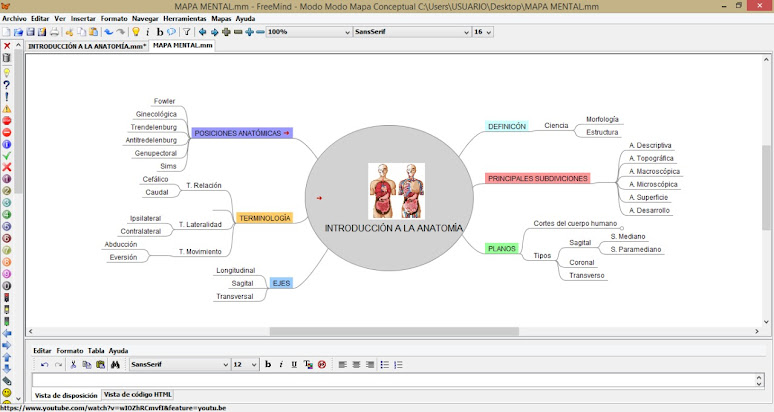Image resolution: width=774 pixels, height=412 pixels.
Task: Add question mark icon to node
Action: coord(7,85)
